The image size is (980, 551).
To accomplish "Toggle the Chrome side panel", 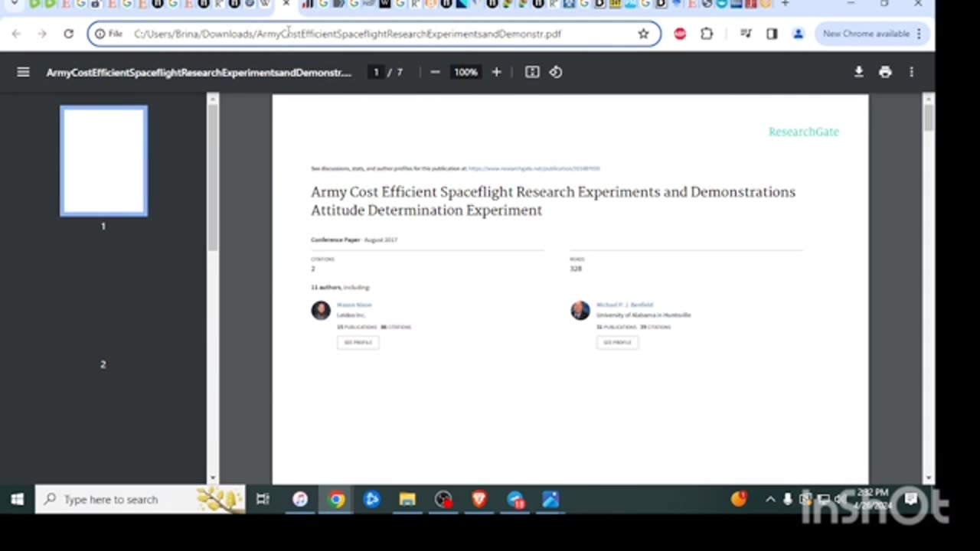I will pos(772,34).
